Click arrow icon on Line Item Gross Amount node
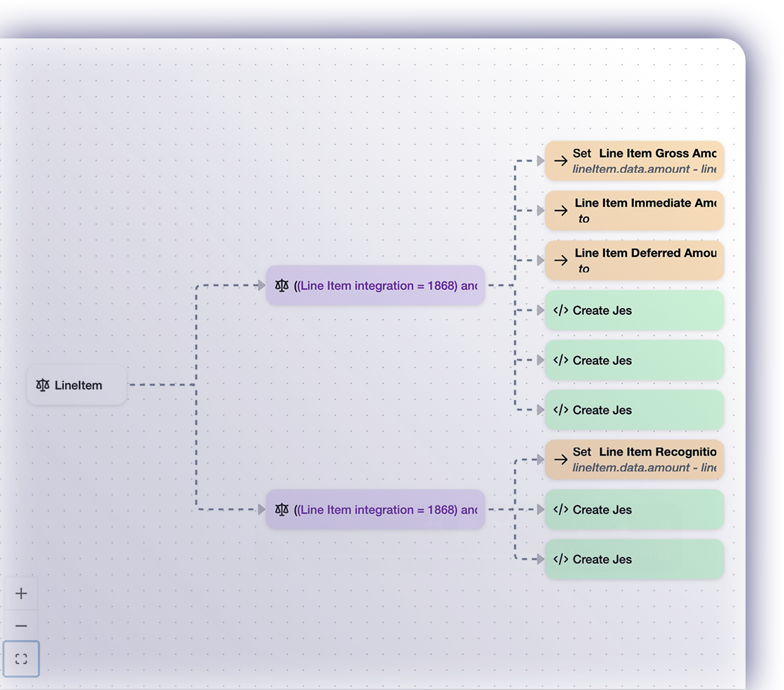Screen dimensions: 784x690 [561, 161]
